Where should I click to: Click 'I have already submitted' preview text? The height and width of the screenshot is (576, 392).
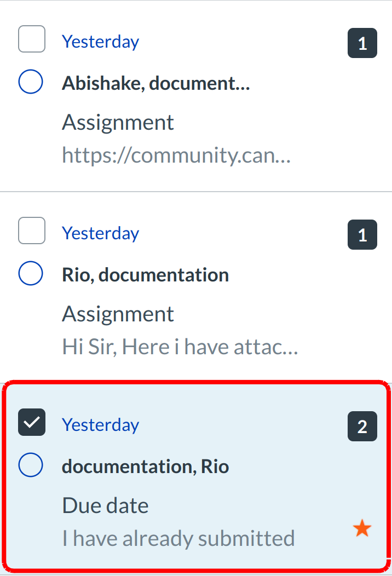click(x=178, y=538)
